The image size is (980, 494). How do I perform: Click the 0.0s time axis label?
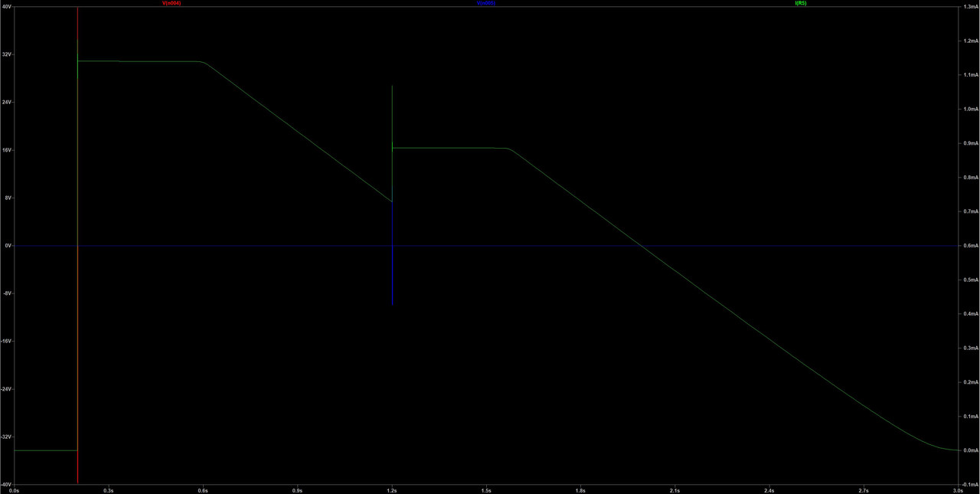[14, 490]
